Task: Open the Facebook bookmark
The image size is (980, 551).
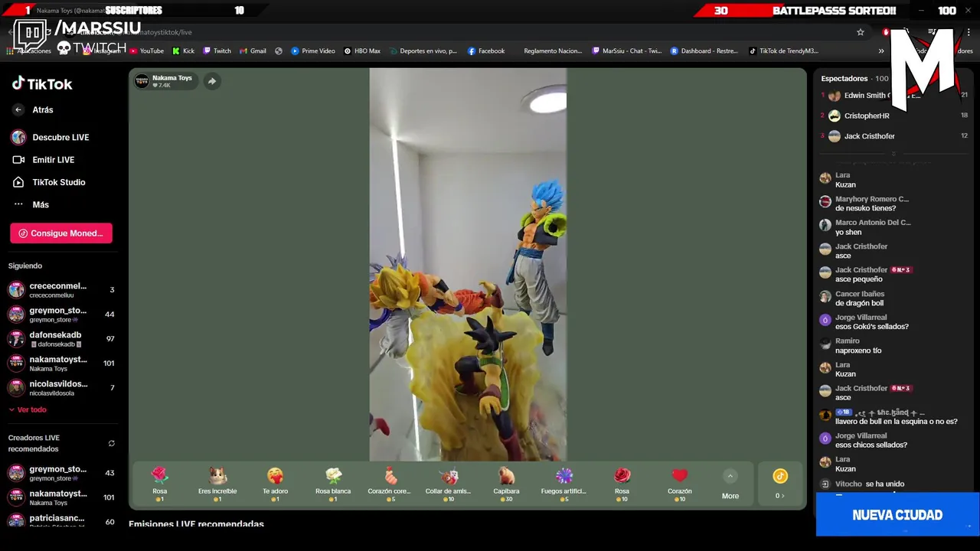Action: pos(485,51)
